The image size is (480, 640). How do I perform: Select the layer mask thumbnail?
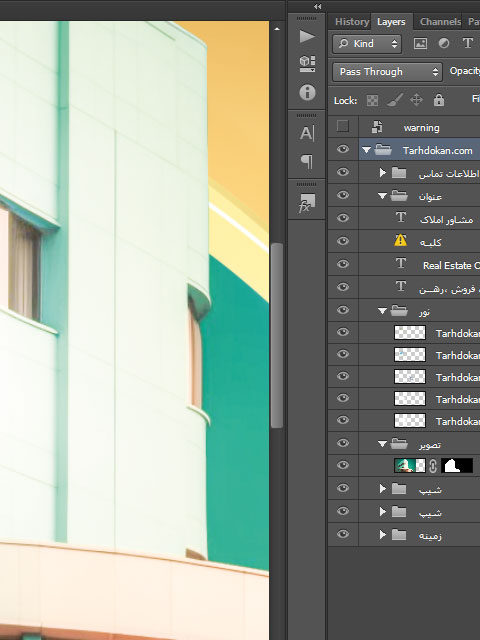[457, 466]
